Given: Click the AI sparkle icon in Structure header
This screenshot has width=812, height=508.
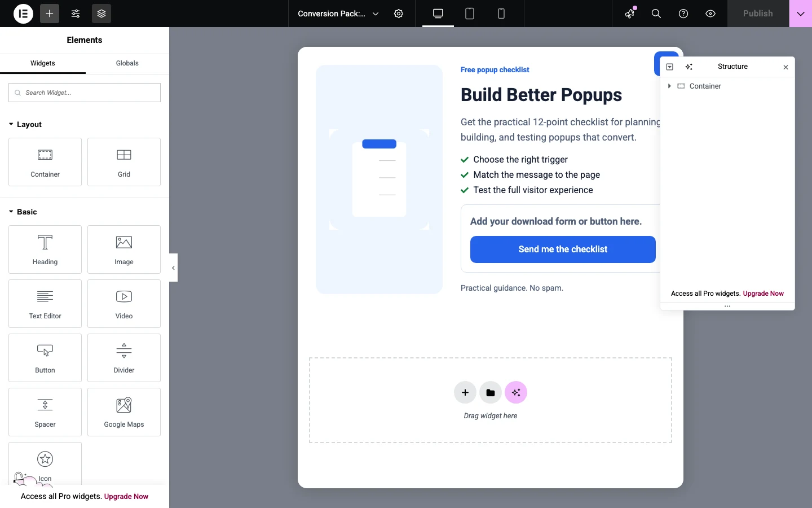Looking at the screenshot, I should point(689,67).
